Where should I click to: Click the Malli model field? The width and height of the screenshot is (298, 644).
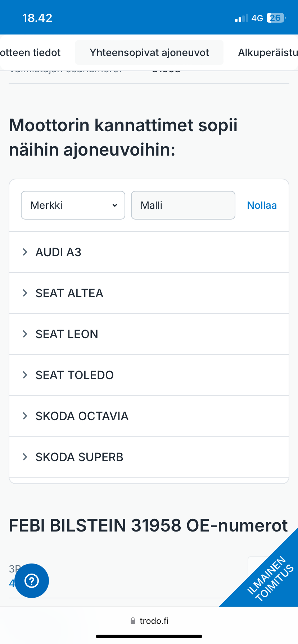tap(183, 205)
